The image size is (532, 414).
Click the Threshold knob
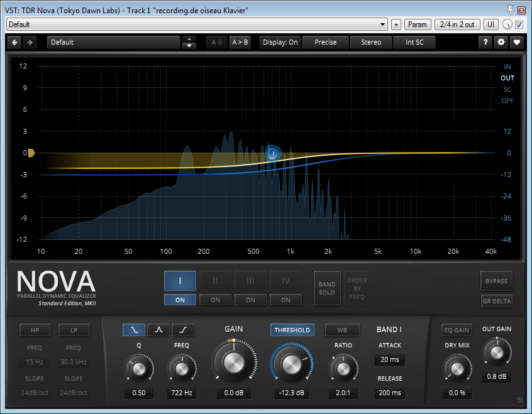point(291,364)
